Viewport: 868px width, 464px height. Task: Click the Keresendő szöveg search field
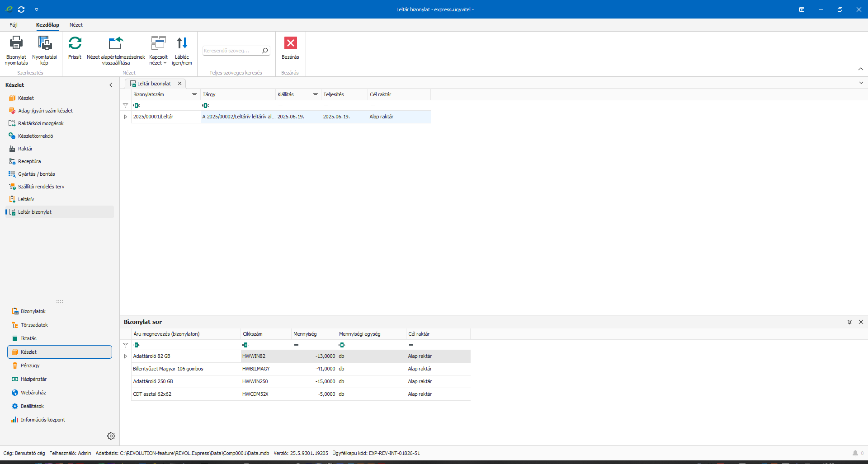pyautogui.click(x=231, y=51)
